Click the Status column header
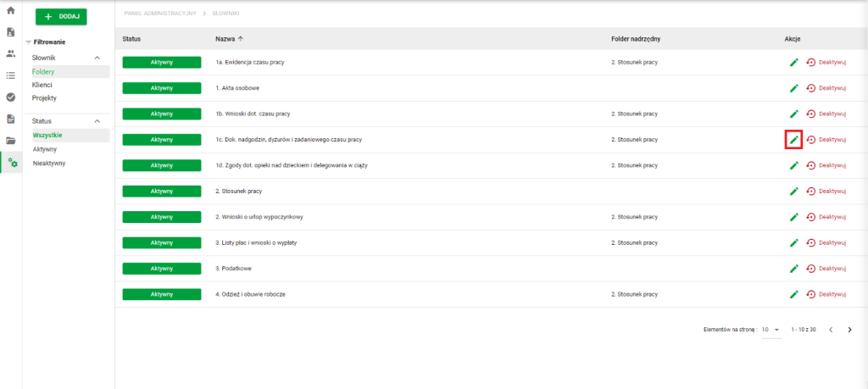The image size is (868, 389). [x=131, y=39]
